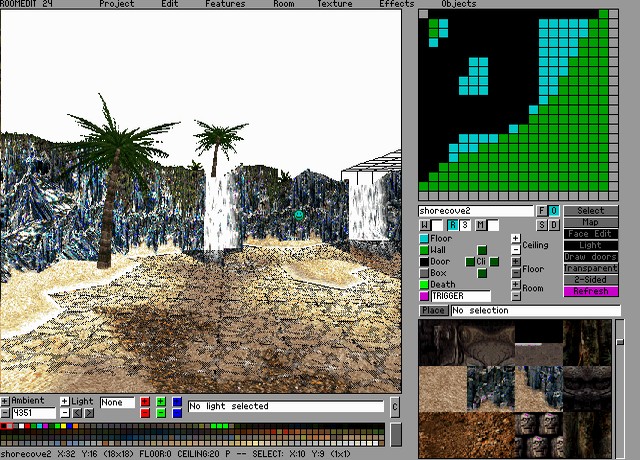The height and width of the screenshot is (460, 640).
Task: Click the top green Cli direction square
Action: pos(482,250)
